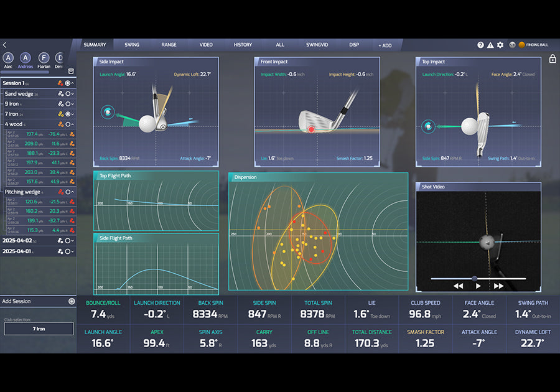Screen dimensions: 560x392
Task: Click the layout lock padlock icon
Action: pos(553,58)
